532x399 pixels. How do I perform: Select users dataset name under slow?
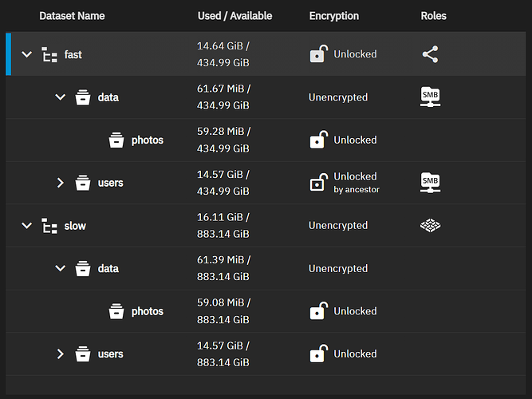coord(111,354)
